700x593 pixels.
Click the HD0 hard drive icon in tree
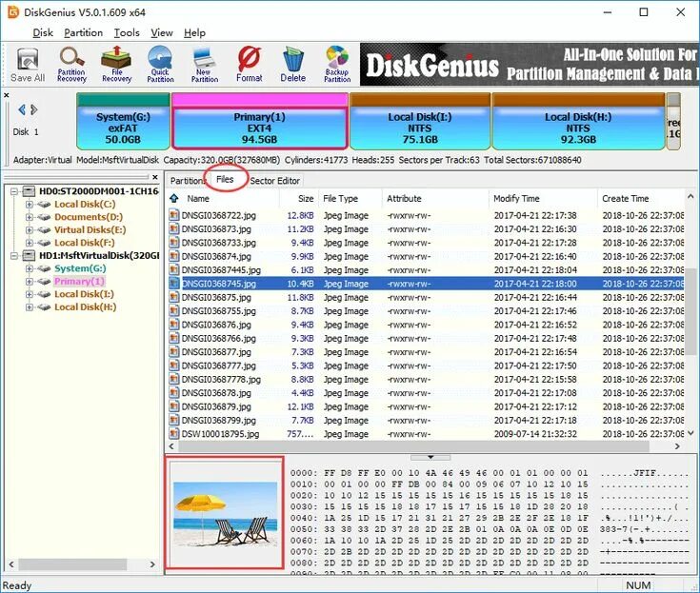(x=29, y=191)
